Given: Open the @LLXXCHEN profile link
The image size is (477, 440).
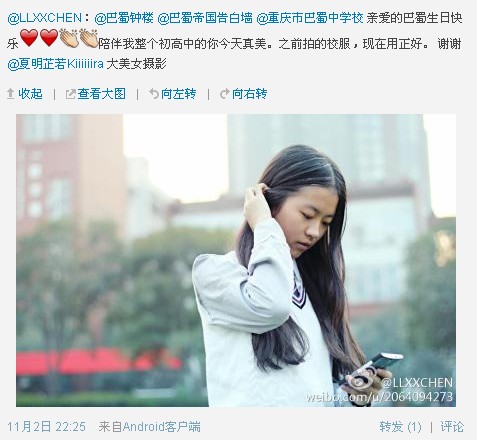Looking at the screenshot, I should tap(44, 18).
